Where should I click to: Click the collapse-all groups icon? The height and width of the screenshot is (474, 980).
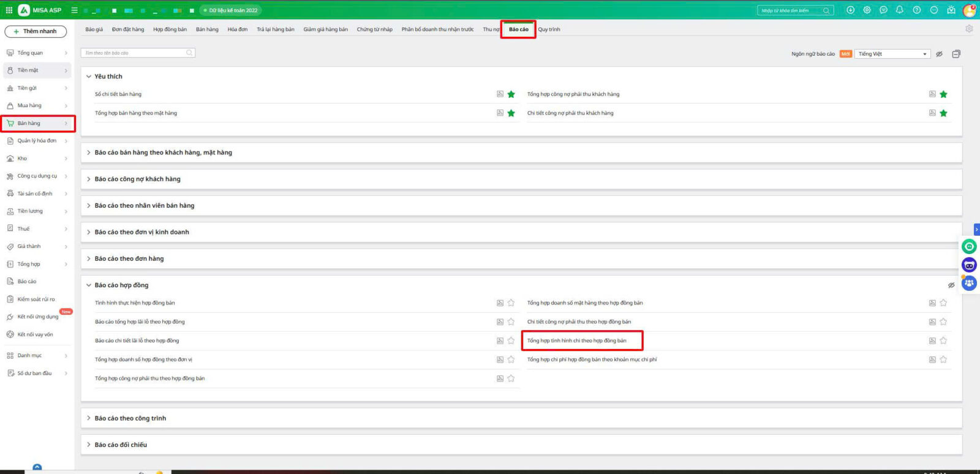tap(956, 54)
